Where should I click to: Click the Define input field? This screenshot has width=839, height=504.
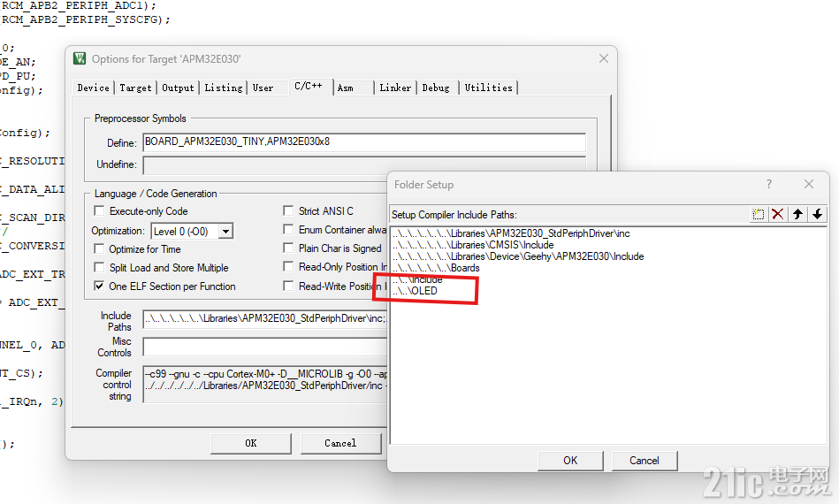(364, 142)
